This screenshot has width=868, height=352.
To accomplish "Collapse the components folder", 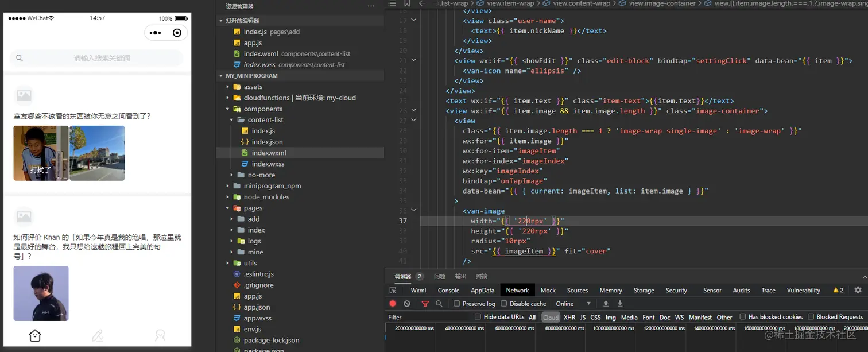I will [x=228, y=109].
